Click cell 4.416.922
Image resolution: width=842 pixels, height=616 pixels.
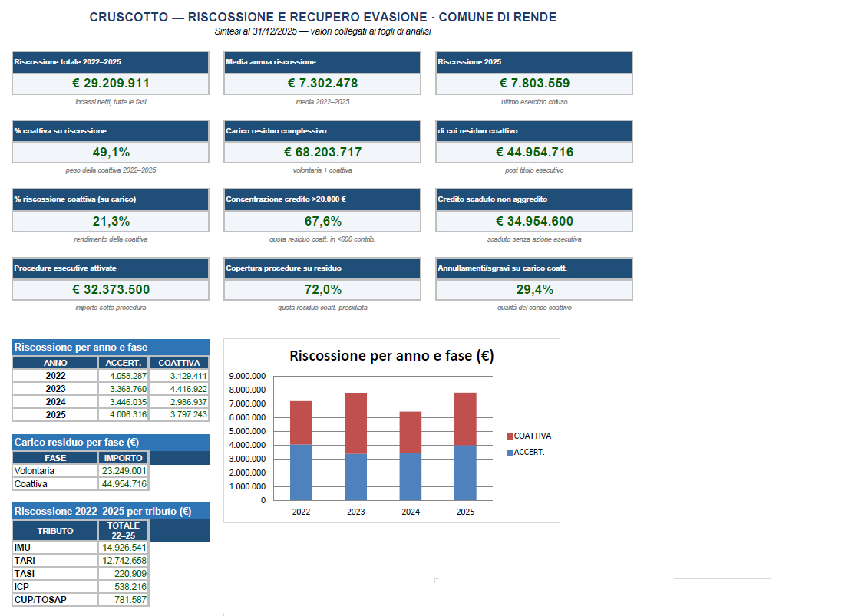click(179, 389)
